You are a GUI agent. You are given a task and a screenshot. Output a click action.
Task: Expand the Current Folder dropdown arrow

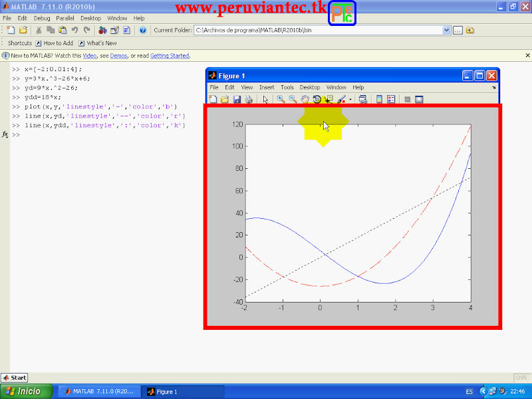446,30
